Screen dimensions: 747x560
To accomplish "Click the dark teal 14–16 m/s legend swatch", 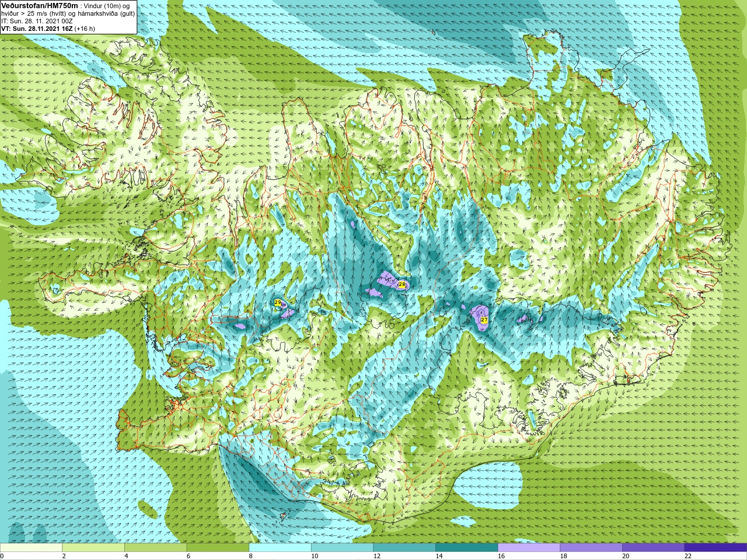I will coord(467,548).
